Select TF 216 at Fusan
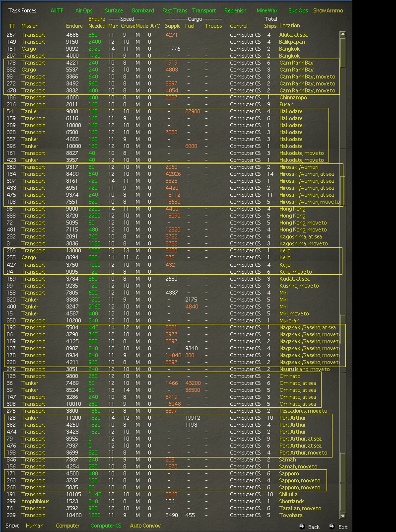 [x=171, y=104]
